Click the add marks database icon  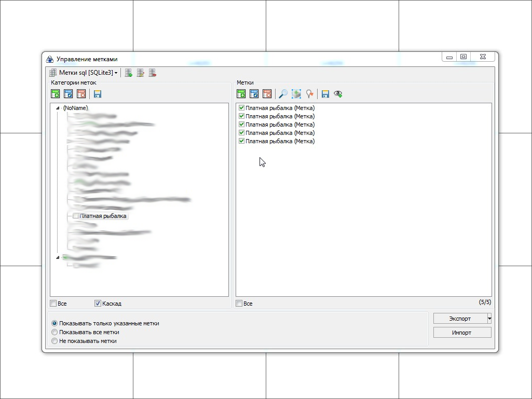click(129, 73)
